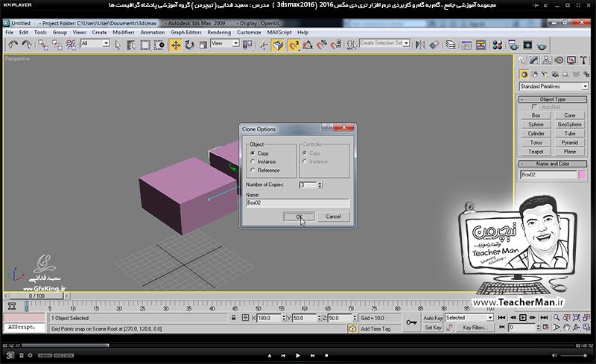Open the Selected key filter dropdown
This screenshot has width=596, height=364.
click(469, 318)
